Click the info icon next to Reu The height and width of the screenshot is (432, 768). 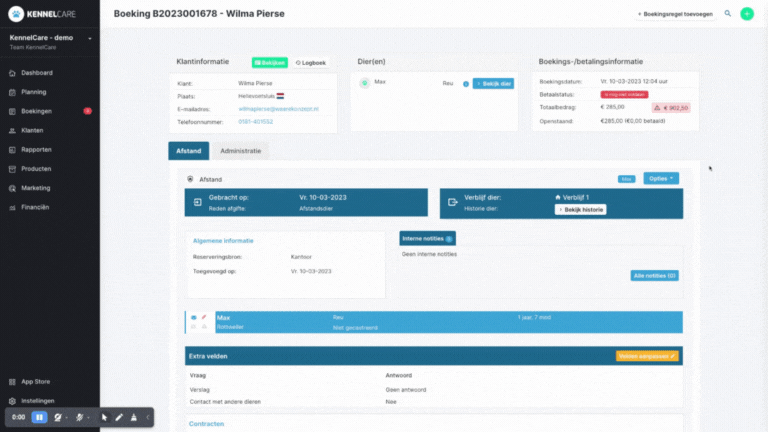466,84
